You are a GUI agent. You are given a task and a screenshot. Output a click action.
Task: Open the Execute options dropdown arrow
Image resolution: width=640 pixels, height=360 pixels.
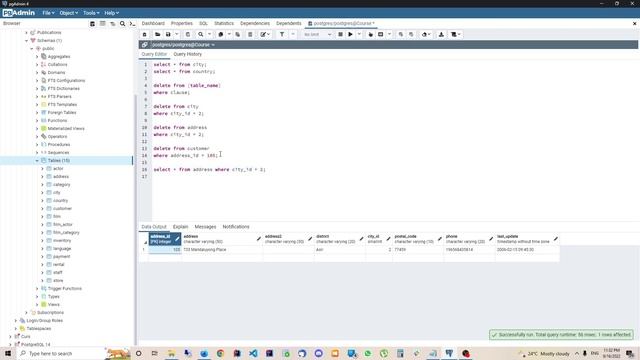359,35
